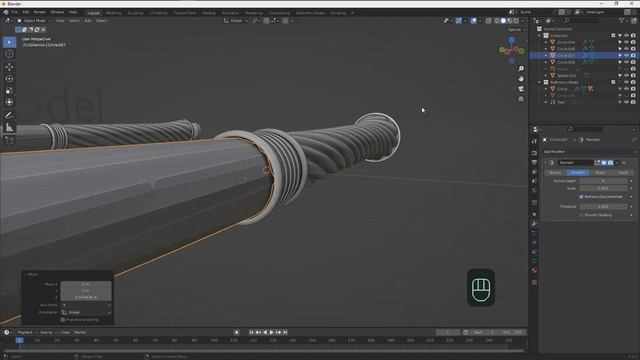Open the View Layer properties tab
640x360 pixels.
click(534, 172)
